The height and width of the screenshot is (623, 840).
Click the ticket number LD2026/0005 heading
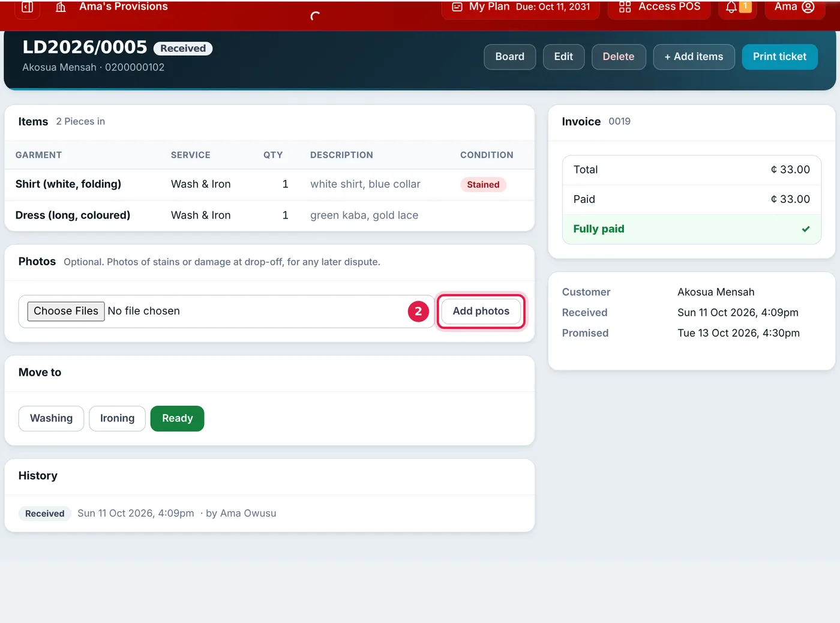(85, 47)
